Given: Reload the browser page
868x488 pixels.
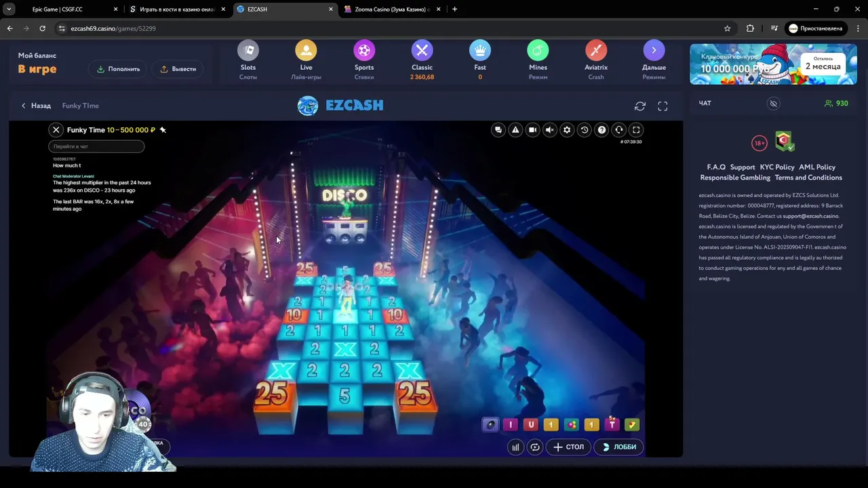Looking at the screenshot, I should click(42, 28).
